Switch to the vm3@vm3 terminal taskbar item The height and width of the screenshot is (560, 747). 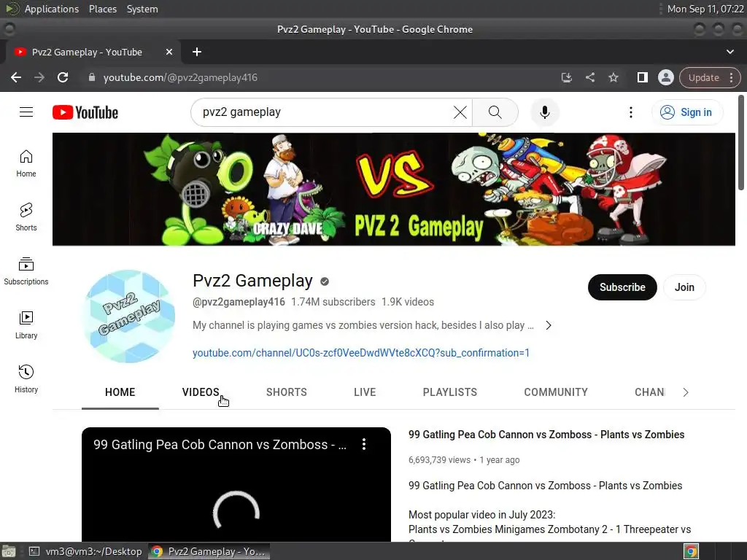pos(86,551)
